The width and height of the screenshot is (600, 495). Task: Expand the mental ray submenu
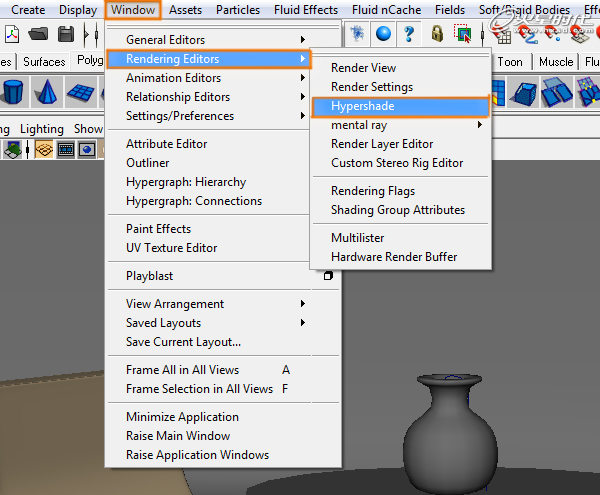[x=401, y=125]
